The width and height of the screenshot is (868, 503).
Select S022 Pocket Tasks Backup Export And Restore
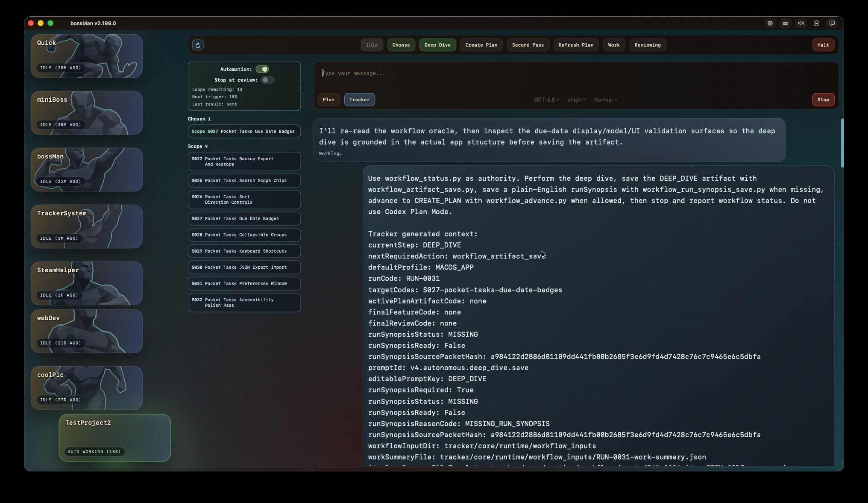coord(244,162)
